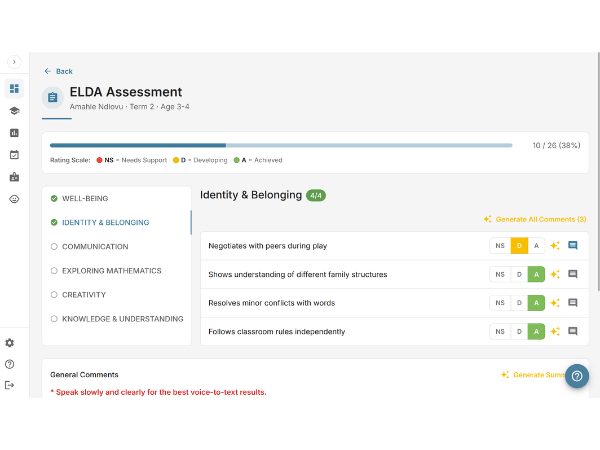Click the assessment progress bar
The width and height of the screenshot is (600, 450).
coord(281,145)
